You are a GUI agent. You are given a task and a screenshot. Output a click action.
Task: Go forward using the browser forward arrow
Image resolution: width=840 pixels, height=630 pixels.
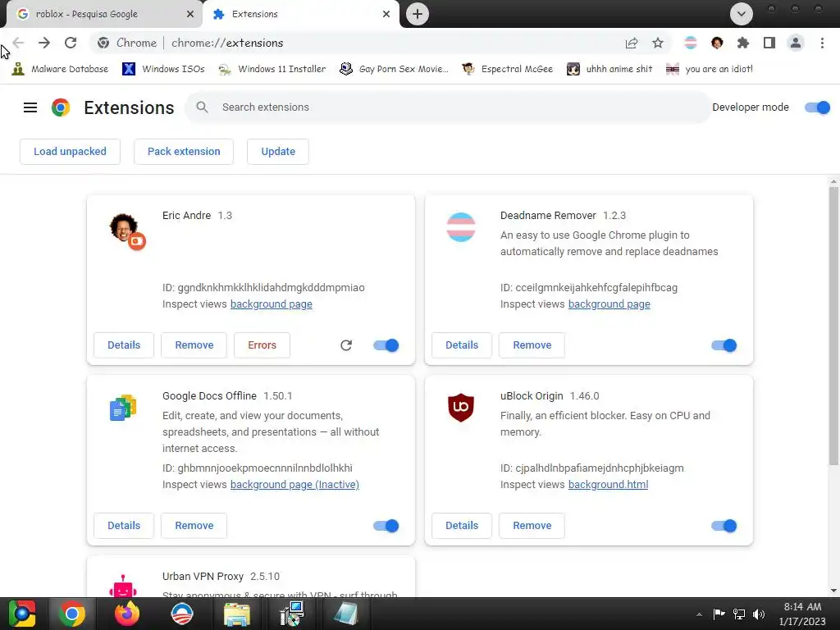point(44,43)
